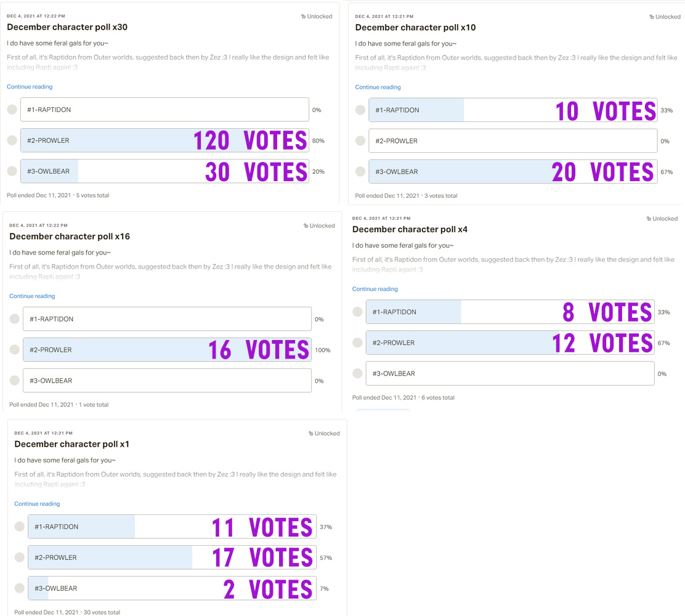Click the Unlocked icon on x16 poll
This screenshot has height=616, width=685.
click(306, 226)
